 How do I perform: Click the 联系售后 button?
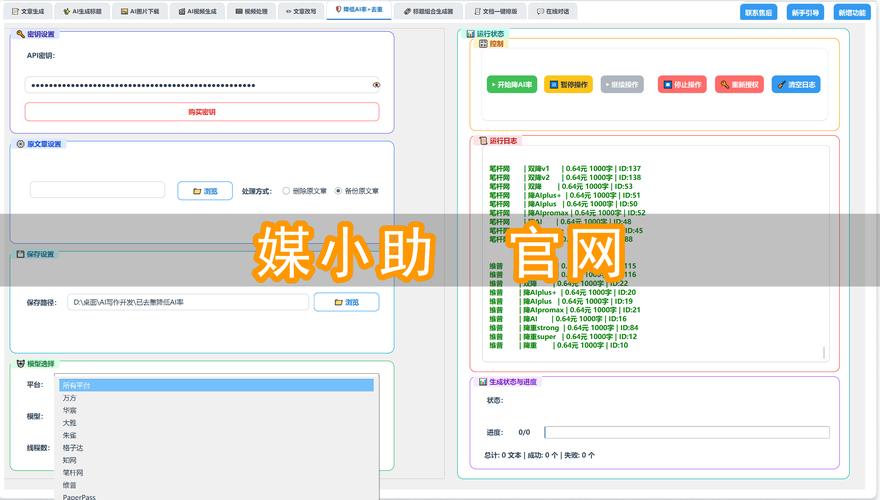tap(758, 13)
